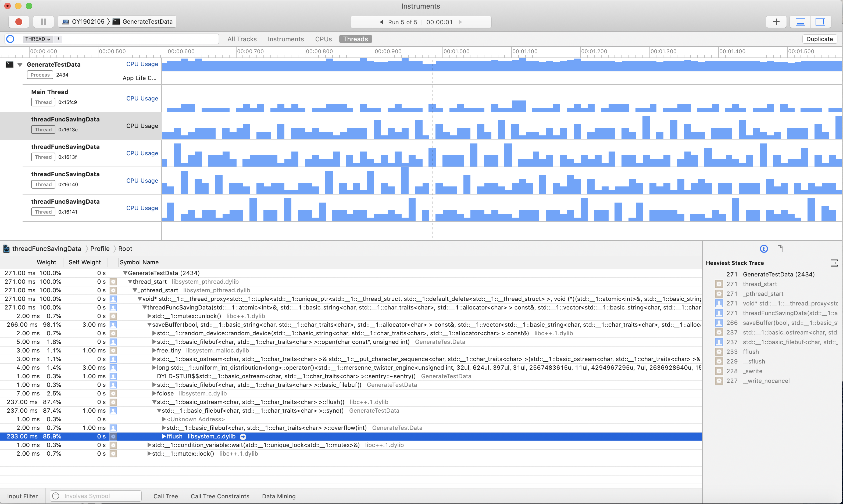Open the Data Mining options
Screen dimensions: 843x504
[x=278, y=496]
